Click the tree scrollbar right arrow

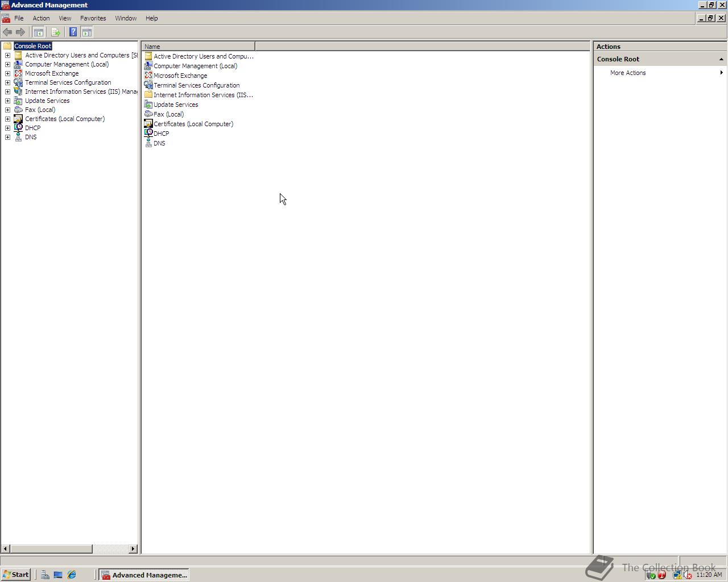click(x=133, y=548)
